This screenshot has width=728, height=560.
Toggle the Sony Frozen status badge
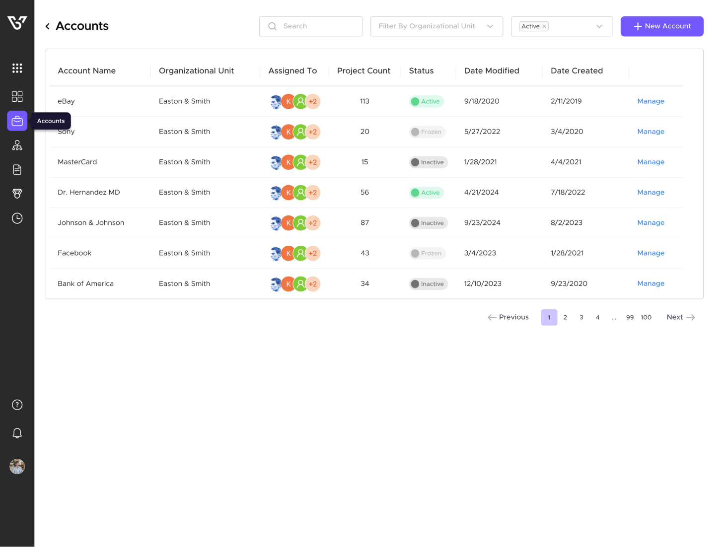(427, 132)
